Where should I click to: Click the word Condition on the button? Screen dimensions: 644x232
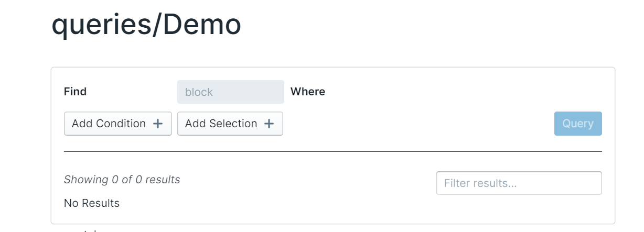coord(121,124)
